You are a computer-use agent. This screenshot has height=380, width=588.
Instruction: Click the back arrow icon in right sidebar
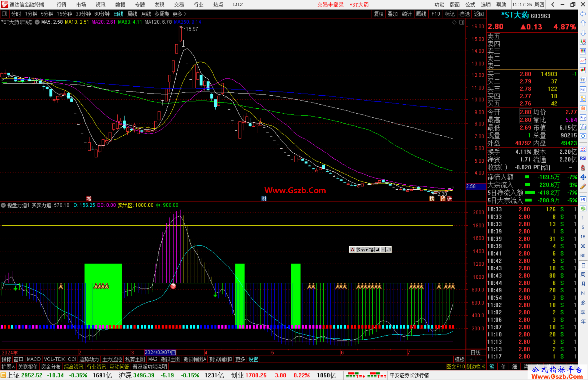coord(583,14)
